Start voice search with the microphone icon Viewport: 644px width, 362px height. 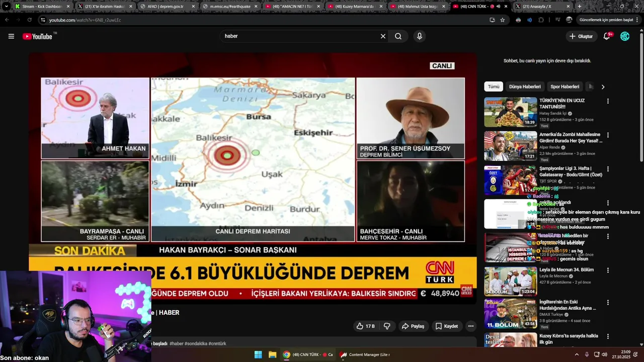tap(419, 36)
